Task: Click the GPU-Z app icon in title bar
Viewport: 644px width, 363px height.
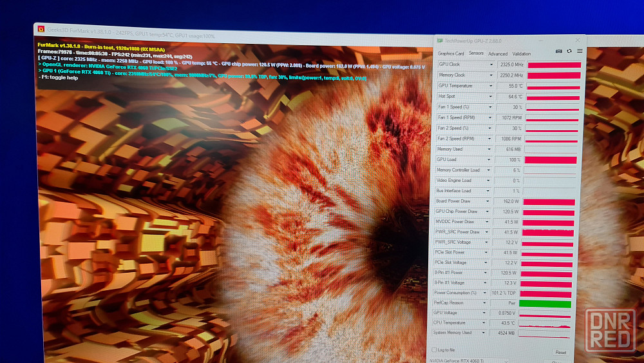Action: tap(439, 41)
